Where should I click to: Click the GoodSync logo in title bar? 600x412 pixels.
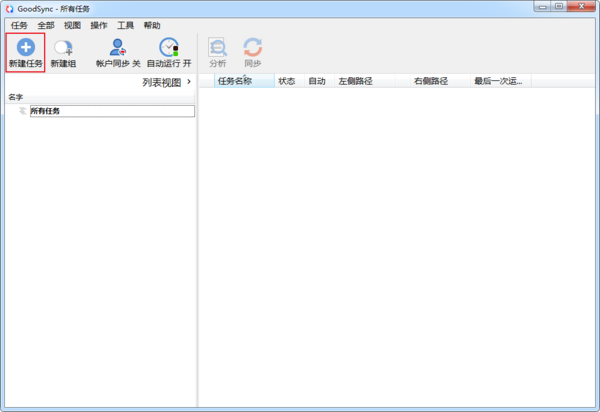coord(9,8)
